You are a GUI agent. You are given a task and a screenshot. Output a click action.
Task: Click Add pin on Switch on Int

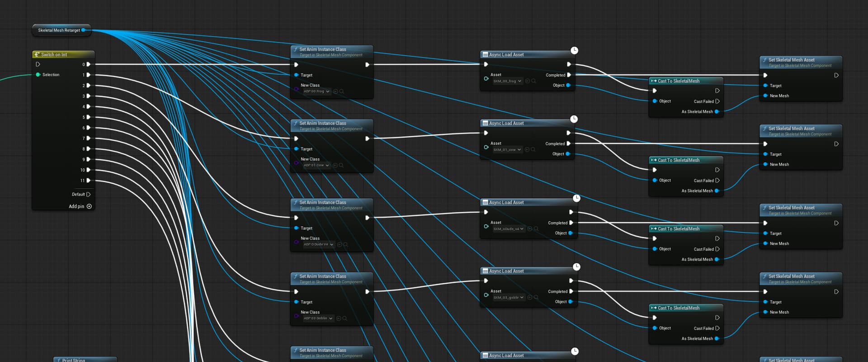[x=89, y=206]
